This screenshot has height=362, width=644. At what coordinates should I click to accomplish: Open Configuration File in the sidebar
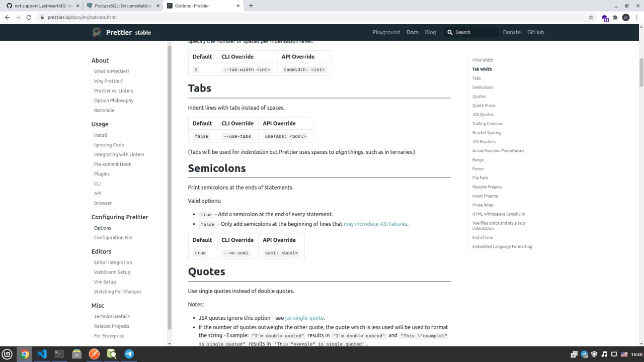(x=113, y=237)
